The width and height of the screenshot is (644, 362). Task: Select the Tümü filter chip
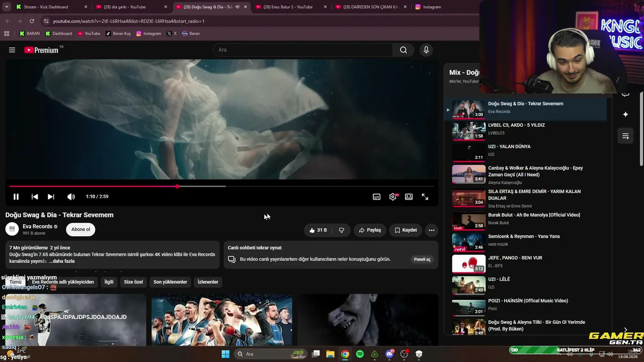point(16,282)
